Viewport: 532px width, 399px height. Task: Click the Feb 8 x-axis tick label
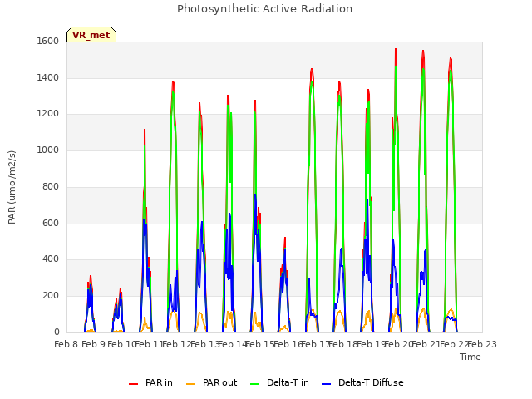(x=66, y=344)
